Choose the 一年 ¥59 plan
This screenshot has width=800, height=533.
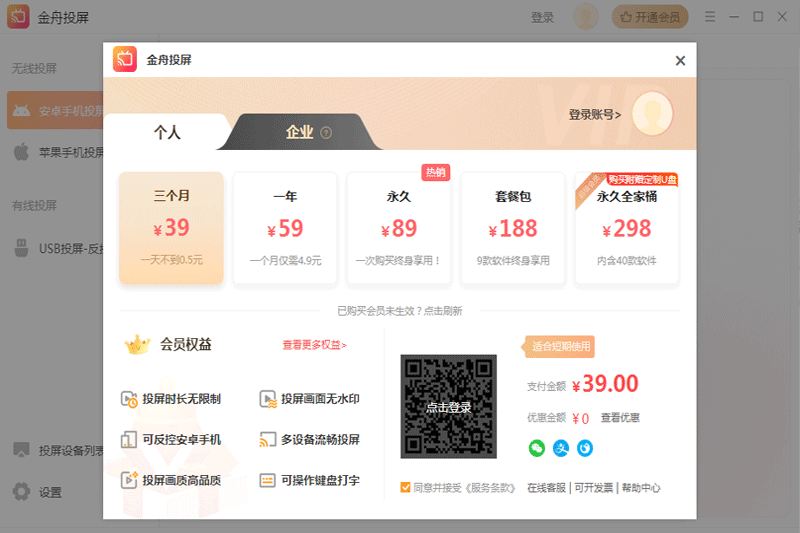285,228
